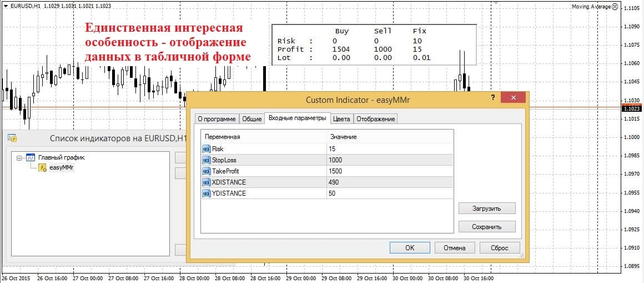Close the Custom Indicator dialog

(x=514, y=97)
